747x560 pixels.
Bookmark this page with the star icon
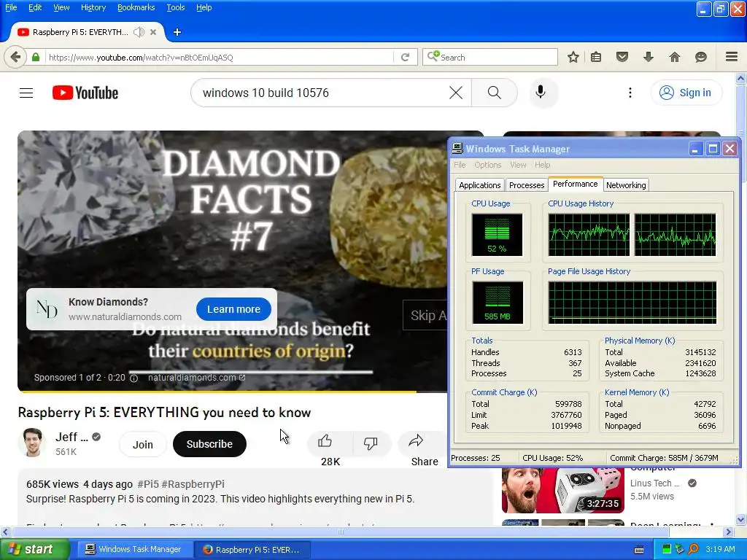click(573, 57)
